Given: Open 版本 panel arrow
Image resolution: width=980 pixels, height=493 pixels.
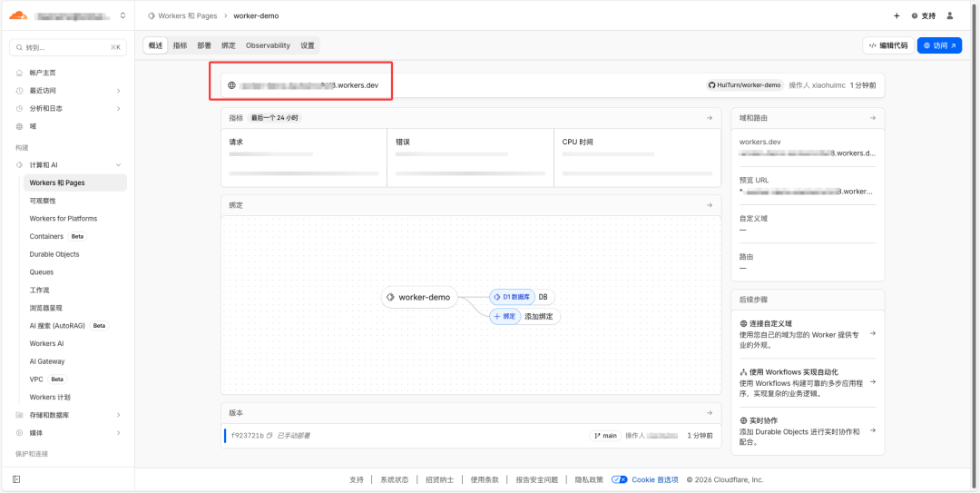Looking at the screenshot, I should coord(710,413).
